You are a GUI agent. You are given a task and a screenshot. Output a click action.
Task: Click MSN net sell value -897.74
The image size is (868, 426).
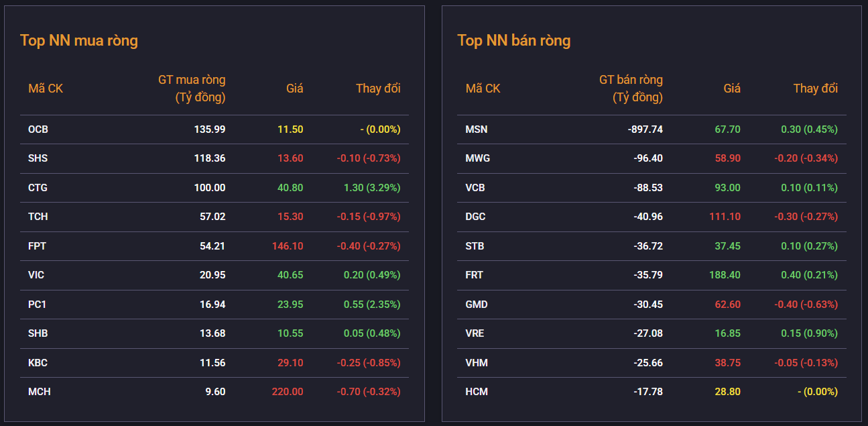(x=645, y=129)
